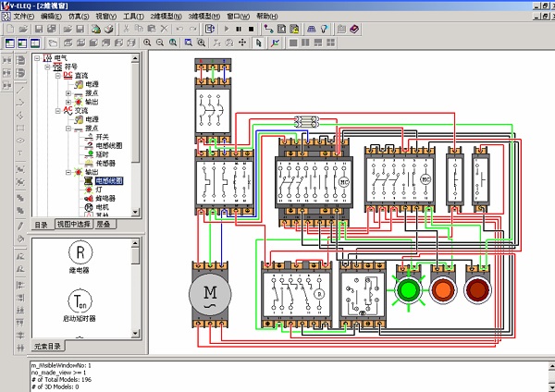Image resolution: width=555 pixels, height=392 pixels.
Task: Expand the 接点 node under 直流
Action: pyautogui.click(x=68, y=93)
